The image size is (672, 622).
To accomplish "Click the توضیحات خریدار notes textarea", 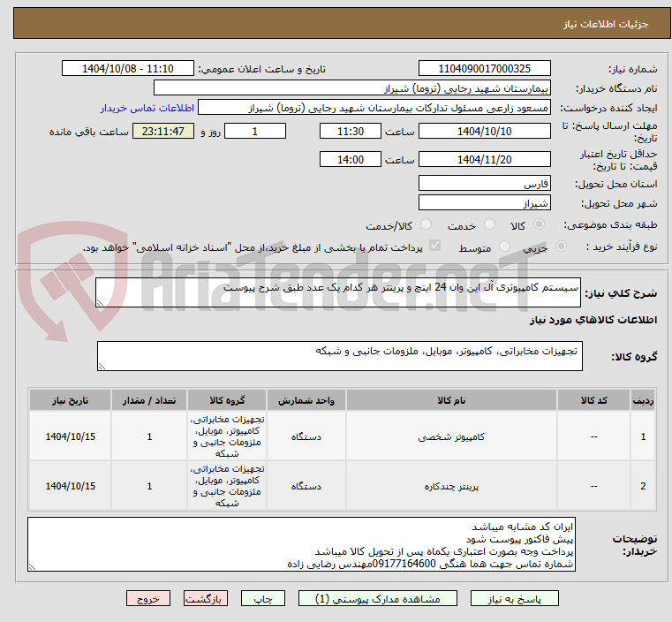I will pyautogui.click(x=301, y=544).
